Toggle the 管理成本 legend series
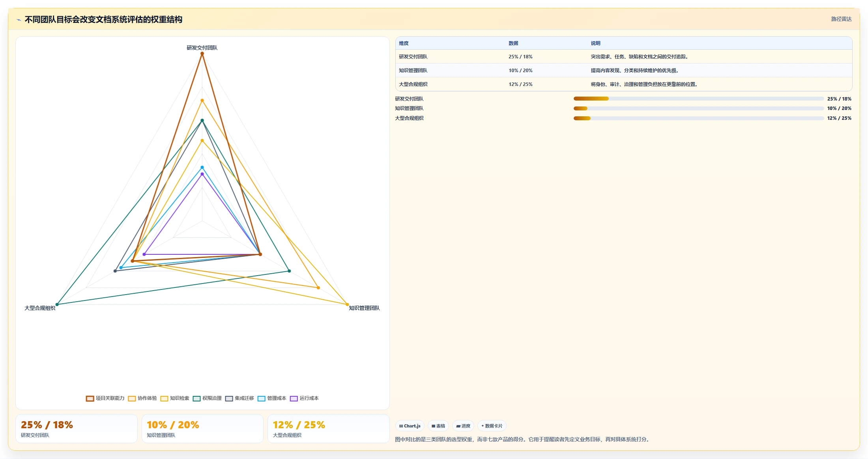This screenshot has width=868, height=459. (272, 398)
